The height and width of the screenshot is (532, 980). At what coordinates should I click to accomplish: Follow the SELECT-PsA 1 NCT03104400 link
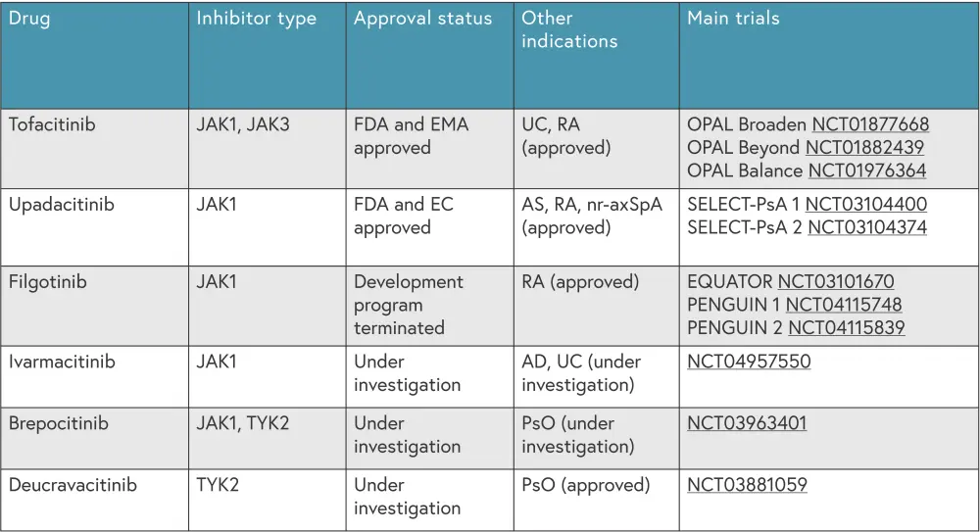click(865, 205)
